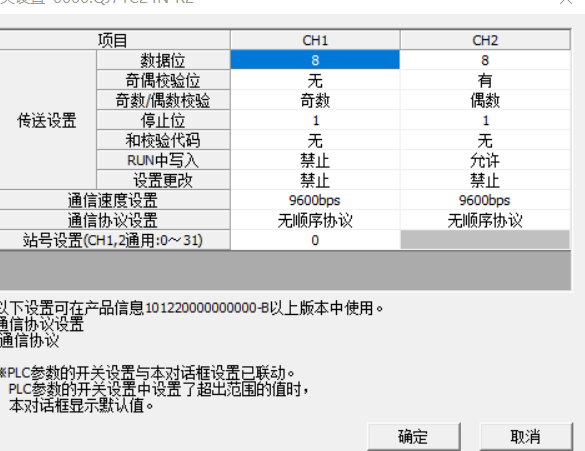Image resolution: width=585 pixels, height=451 pixels.
Task: Select CH2 奇数/偶数校验 cell showing 偶数
Action: tap(485, 100)
